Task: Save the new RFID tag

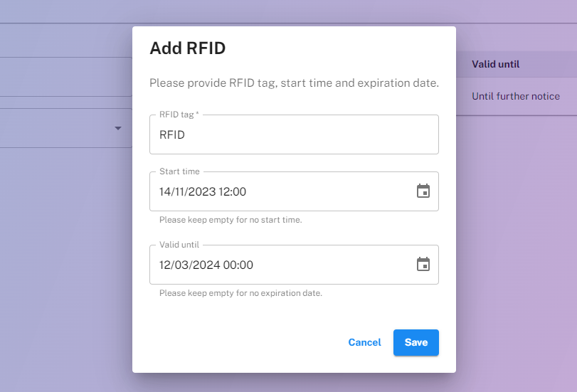Action: 416,342
